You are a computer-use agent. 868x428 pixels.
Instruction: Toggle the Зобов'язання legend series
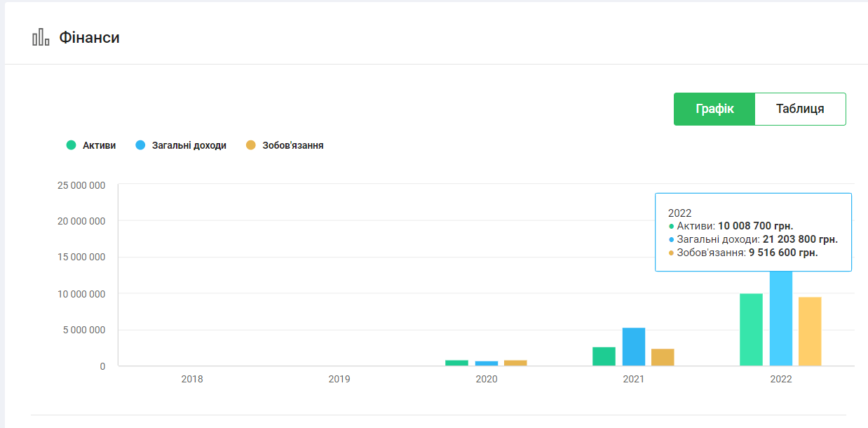tap(285, 145)
